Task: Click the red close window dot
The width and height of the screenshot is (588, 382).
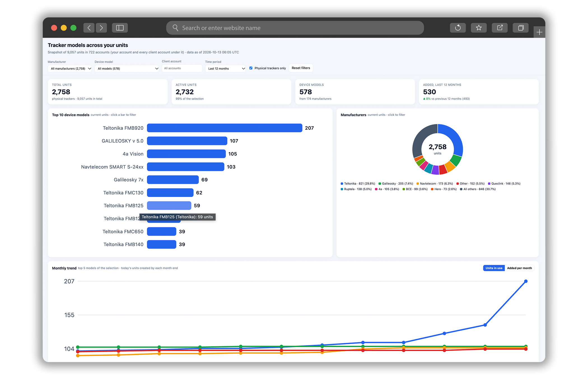Action: (54, 28)
